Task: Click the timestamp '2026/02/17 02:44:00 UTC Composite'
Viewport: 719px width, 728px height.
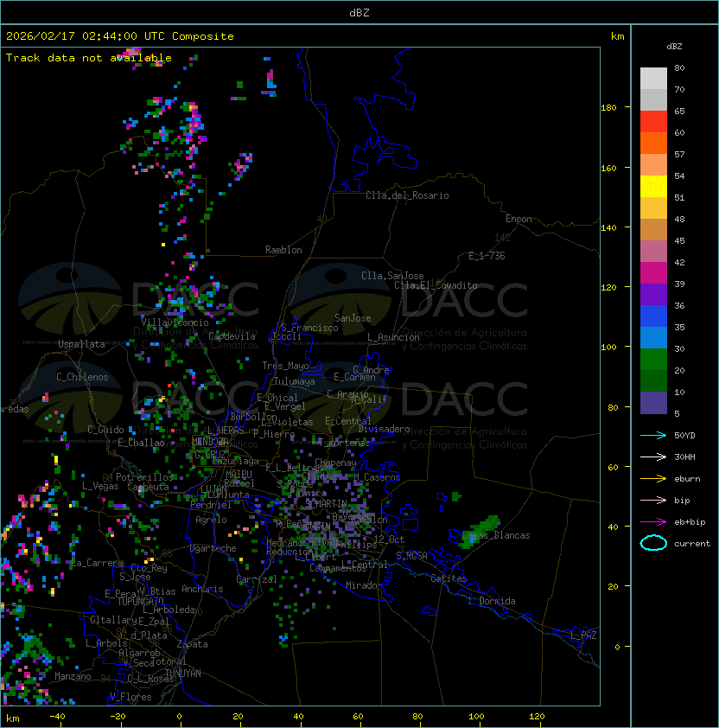Action: point(120,36)
